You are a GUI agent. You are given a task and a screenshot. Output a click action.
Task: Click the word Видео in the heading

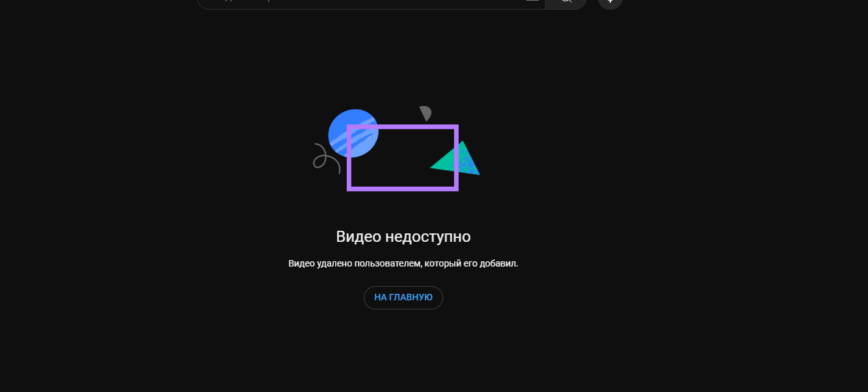pos(358,237)
